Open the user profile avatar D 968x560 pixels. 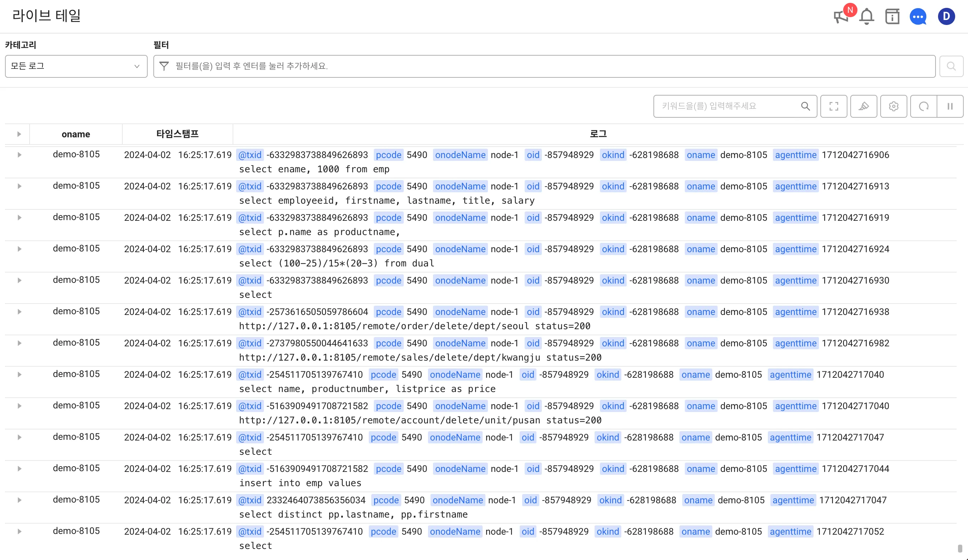click(946, 16)
